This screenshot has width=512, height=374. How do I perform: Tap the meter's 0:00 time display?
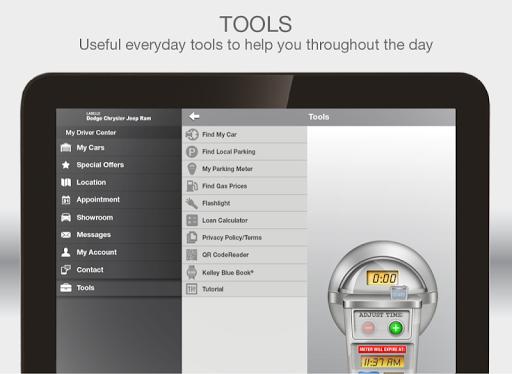383,278
